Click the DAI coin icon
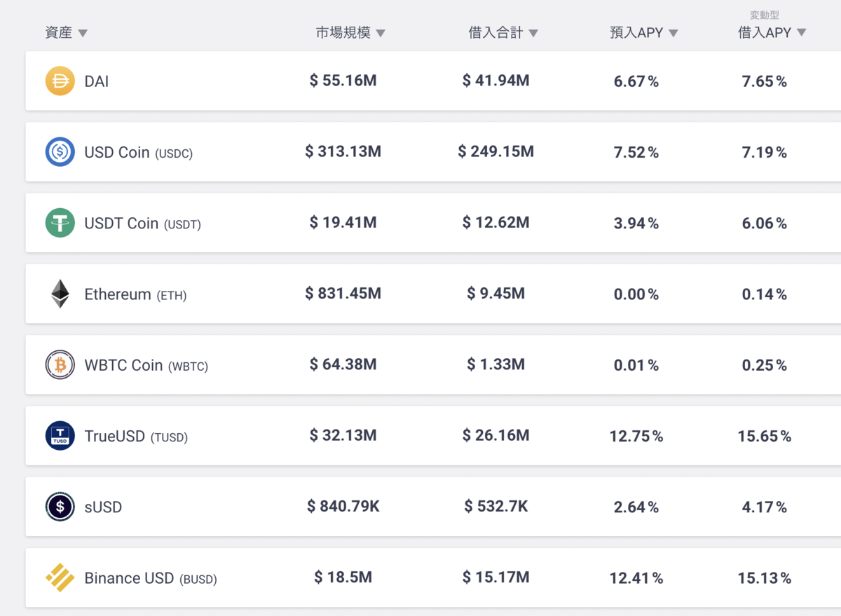This screenshot has width=841, height=616. coord(60,81)
